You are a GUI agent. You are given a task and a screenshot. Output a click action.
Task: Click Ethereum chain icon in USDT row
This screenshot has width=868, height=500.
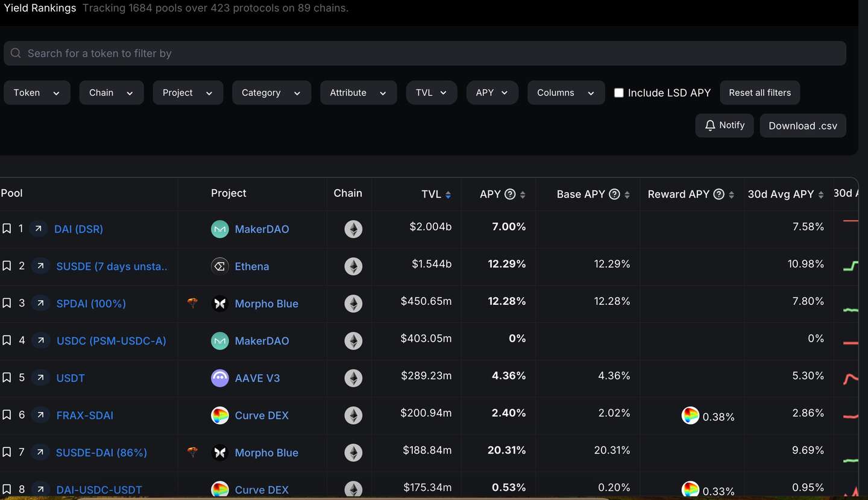[x=353, y=378]
